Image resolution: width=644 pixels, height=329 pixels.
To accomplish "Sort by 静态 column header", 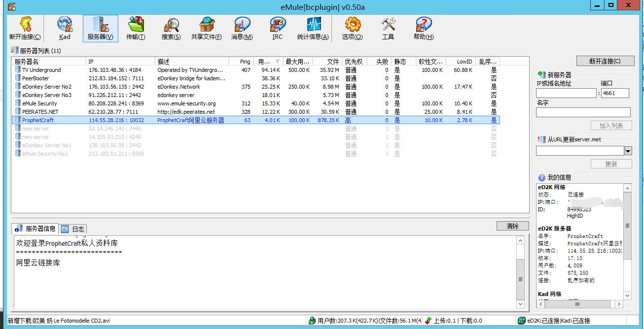I will (x=404, y=62).
